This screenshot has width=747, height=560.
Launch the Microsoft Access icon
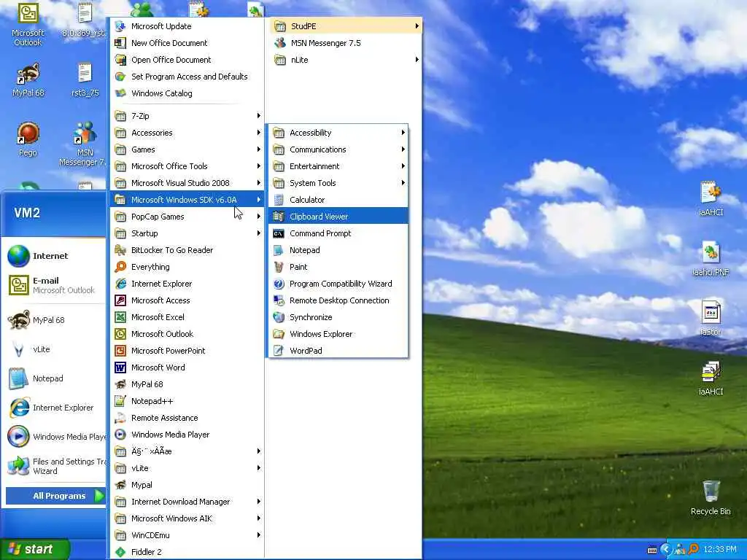coord(120,300)
